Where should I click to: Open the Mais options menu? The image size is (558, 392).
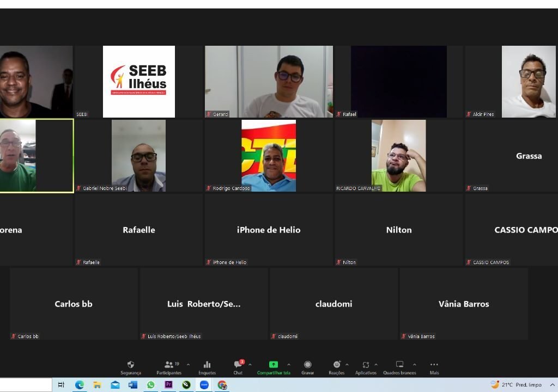(434, 367)
